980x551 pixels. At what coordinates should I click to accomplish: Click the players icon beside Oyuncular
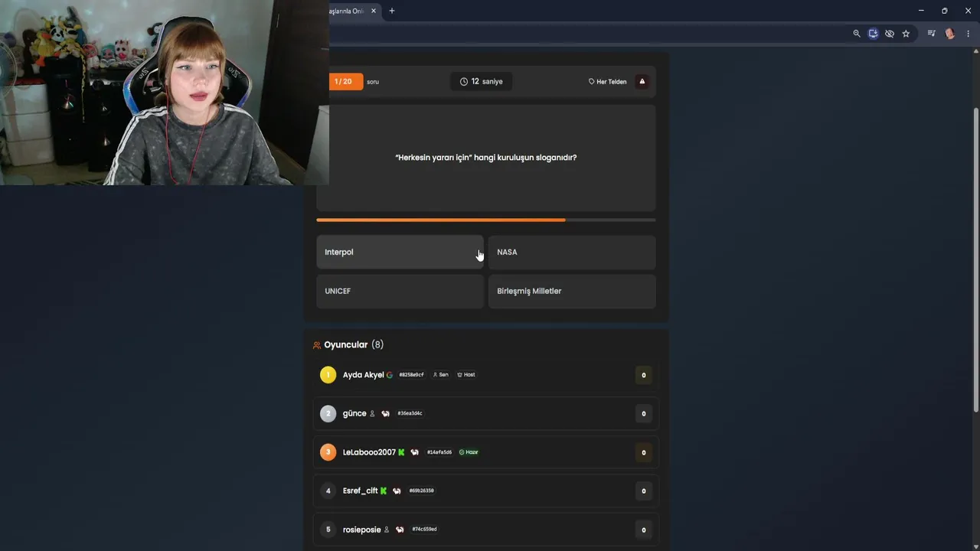[x=317, y=345]
